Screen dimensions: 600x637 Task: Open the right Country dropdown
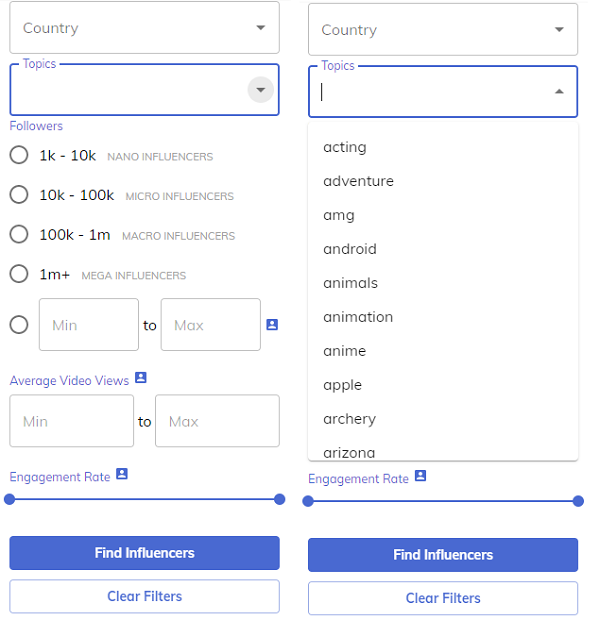(443, 30)
